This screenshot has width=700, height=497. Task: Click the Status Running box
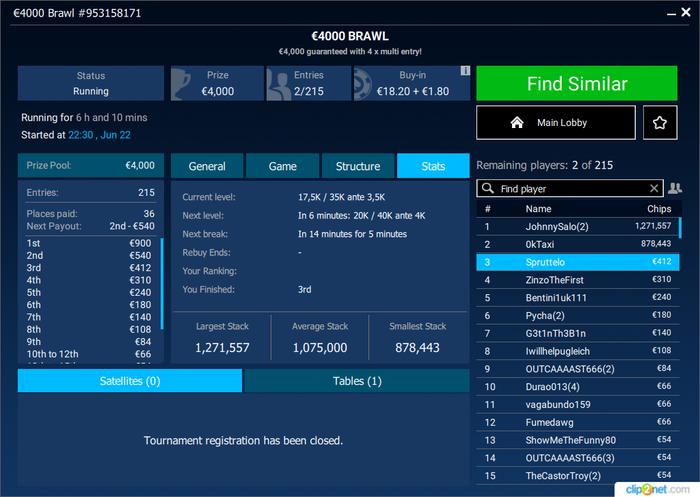[x=91, y=84]
